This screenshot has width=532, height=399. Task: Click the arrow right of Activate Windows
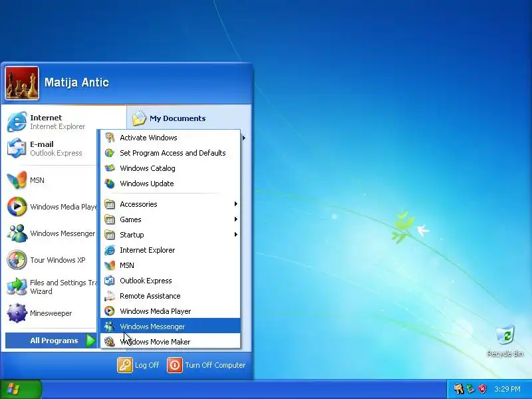click(243, 138)
